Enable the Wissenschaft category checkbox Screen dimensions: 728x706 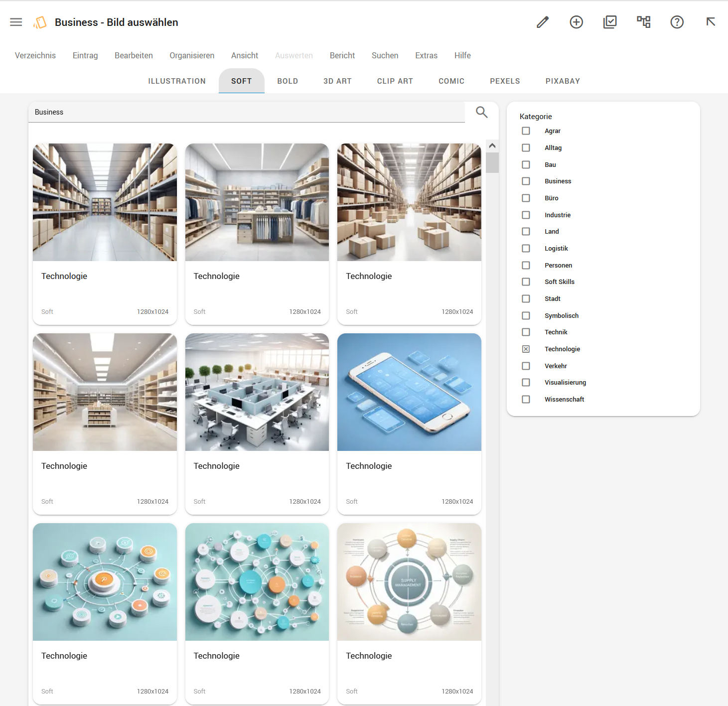(x=526, y=400)
